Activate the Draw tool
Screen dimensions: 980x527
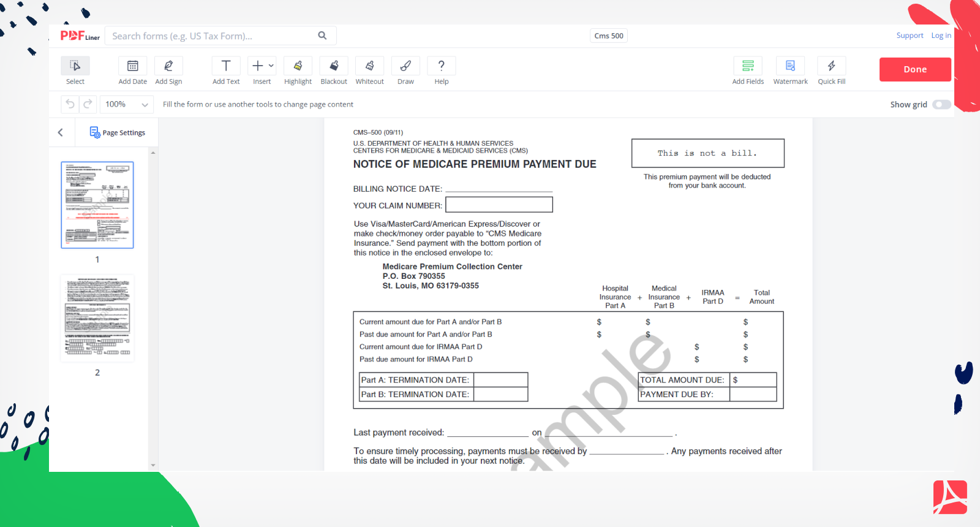[x=405, y=71]
